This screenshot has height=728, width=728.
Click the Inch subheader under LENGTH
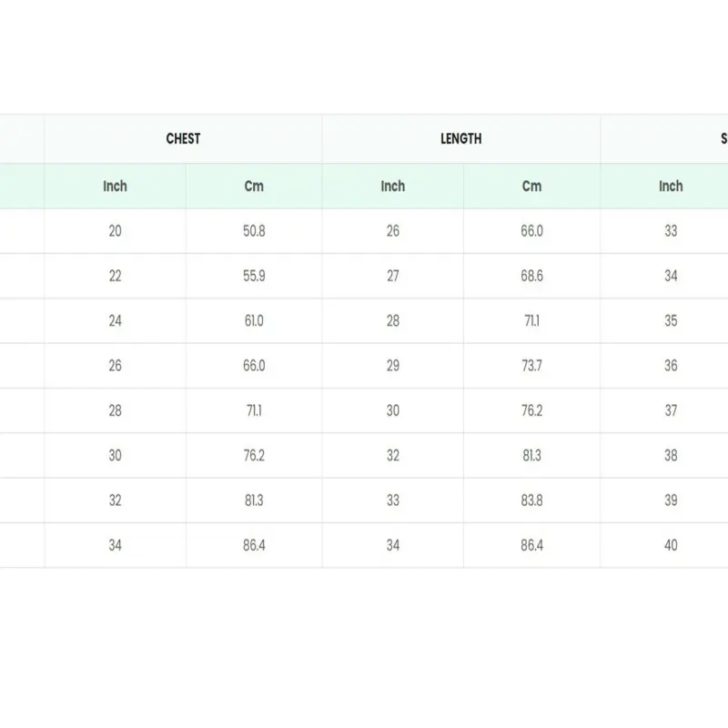(393, 187)
